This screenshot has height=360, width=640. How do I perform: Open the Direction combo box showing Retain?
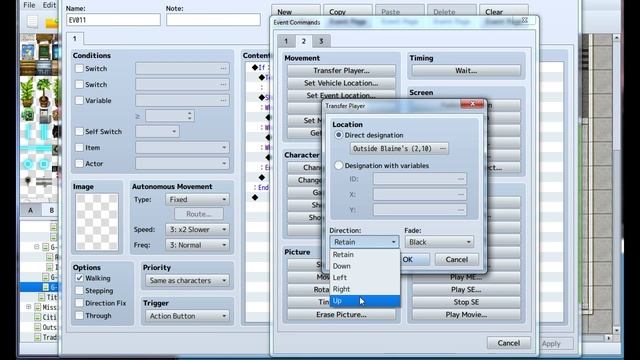(364, 242)
